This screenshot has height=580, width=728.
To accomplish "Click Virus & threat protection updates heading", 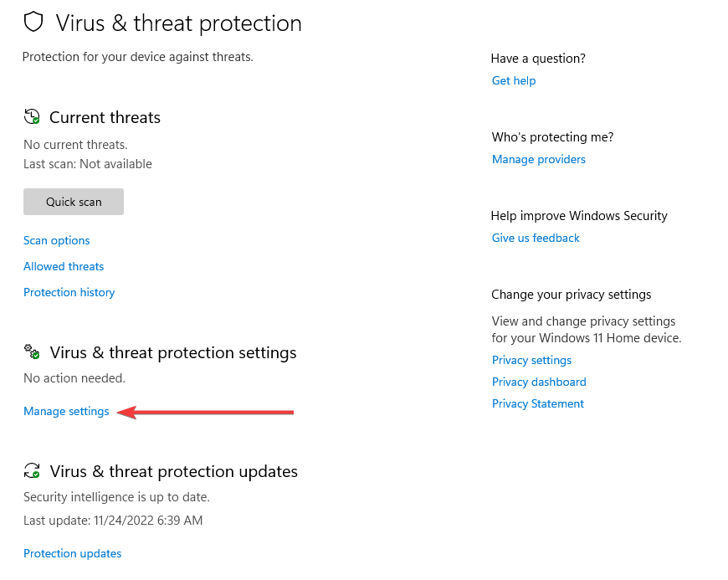I will tap(174, 472).
